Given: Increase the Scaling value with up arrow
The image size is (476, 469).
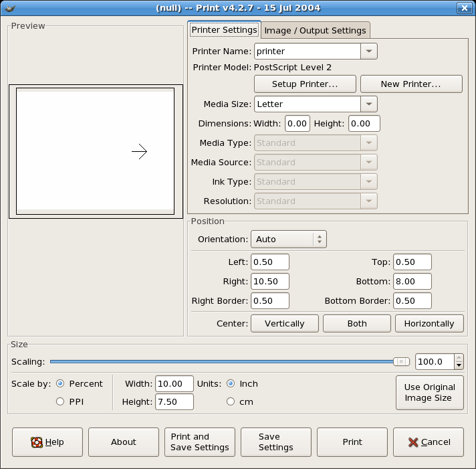Looking at the screenshot, I should 459,359.
